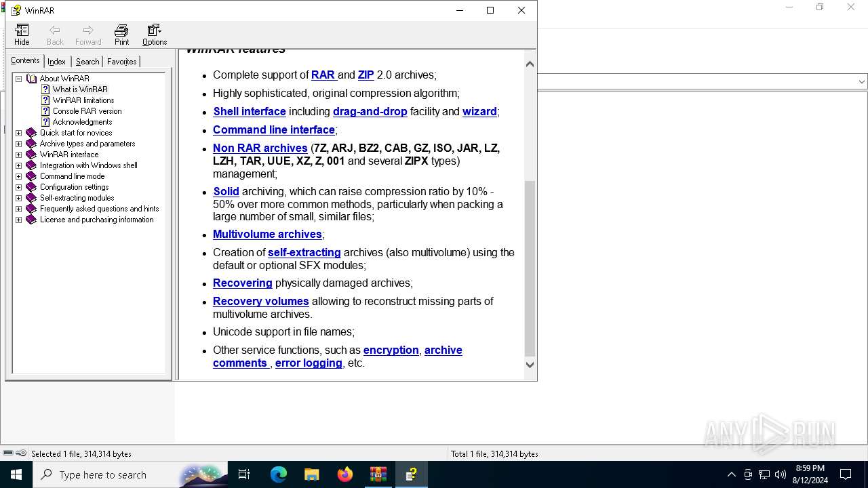Click the Back arrow toolbar button
This screenshot has height=488, width=868.
point(55,35)
